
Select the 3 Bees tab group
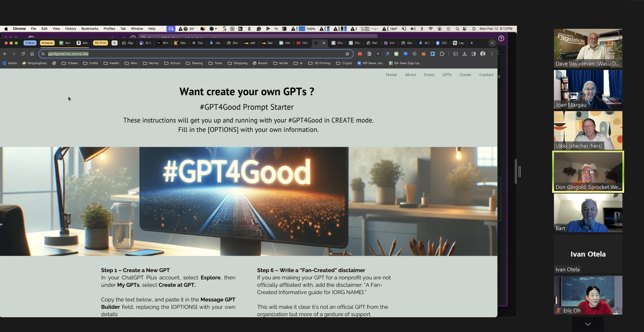tap(30, 43)
